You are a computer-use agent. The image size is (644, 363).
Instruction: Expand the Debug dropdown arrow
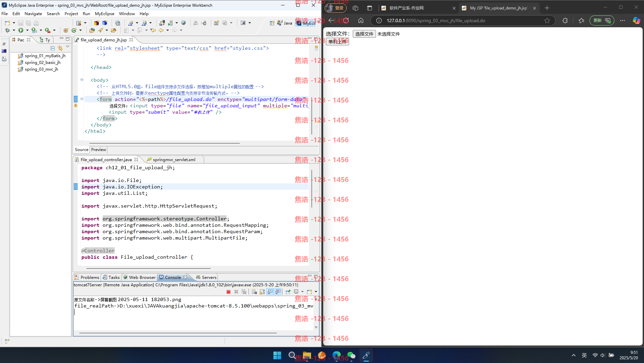click(x=14, y=30)
